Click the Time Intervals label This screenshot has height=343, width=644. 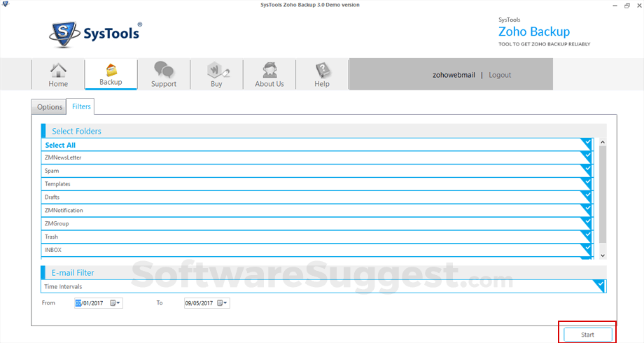[x=63, y=287]
